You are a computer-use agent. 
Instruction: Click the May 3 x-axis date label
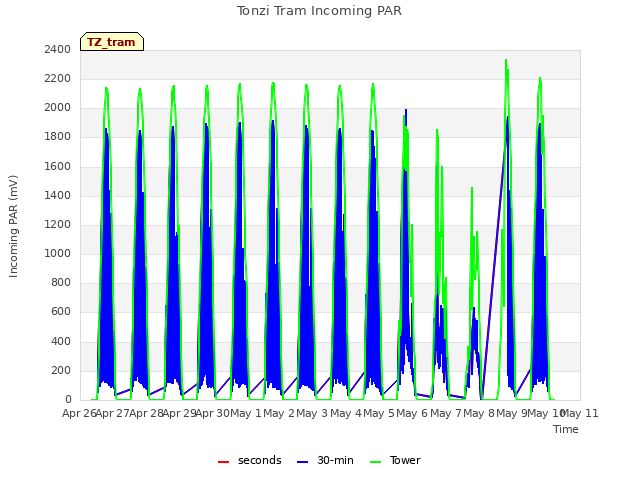coord(312,413)
